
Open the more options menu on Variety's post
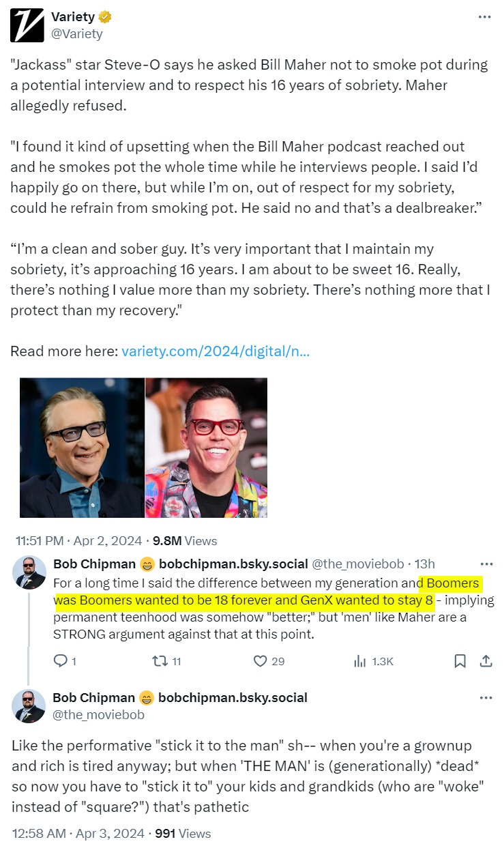[484, 17]
